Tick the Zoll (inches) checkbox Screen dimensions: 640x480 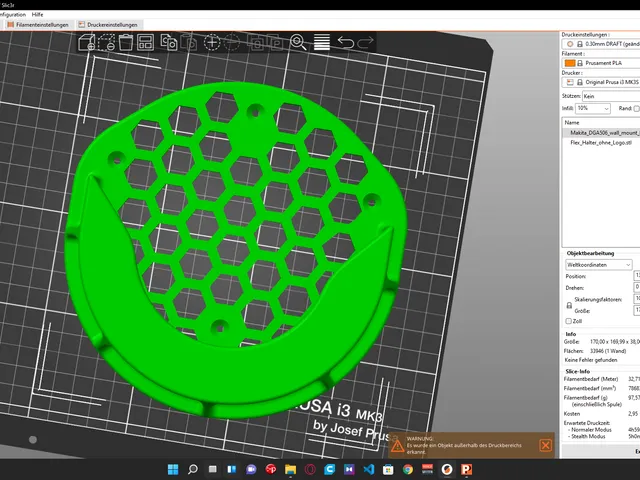click(568, 321)
